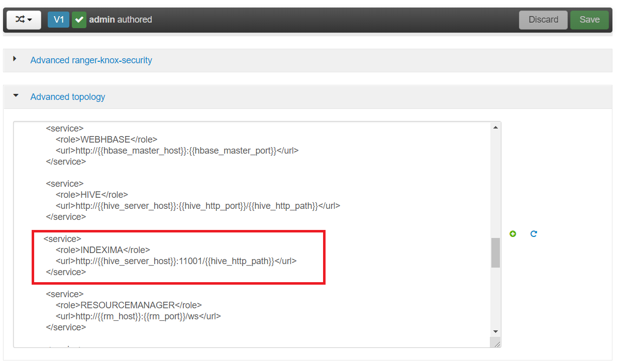Expand the Advanced ranger-knox-security triangle

15,59
